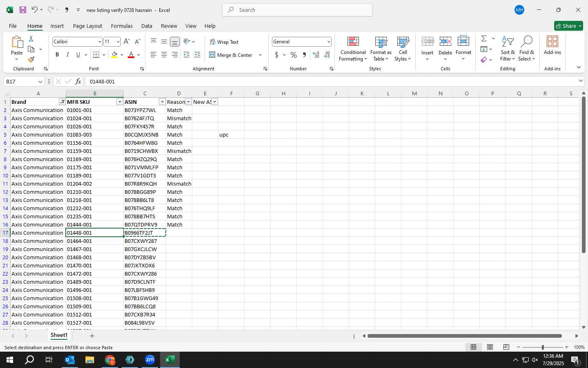Image resolution: width=588 pixels, height=368 pixels.
Task: Click in the Search box
Action: click(297, 10)
